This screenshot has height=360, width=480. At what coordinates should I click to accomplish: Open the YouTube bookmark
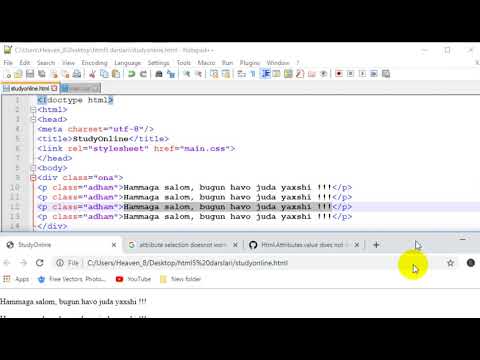click(x=133, y=279)
